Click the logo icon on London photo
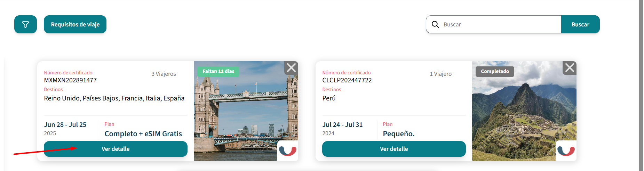644x171 pixels. click(x=288, y=151)
